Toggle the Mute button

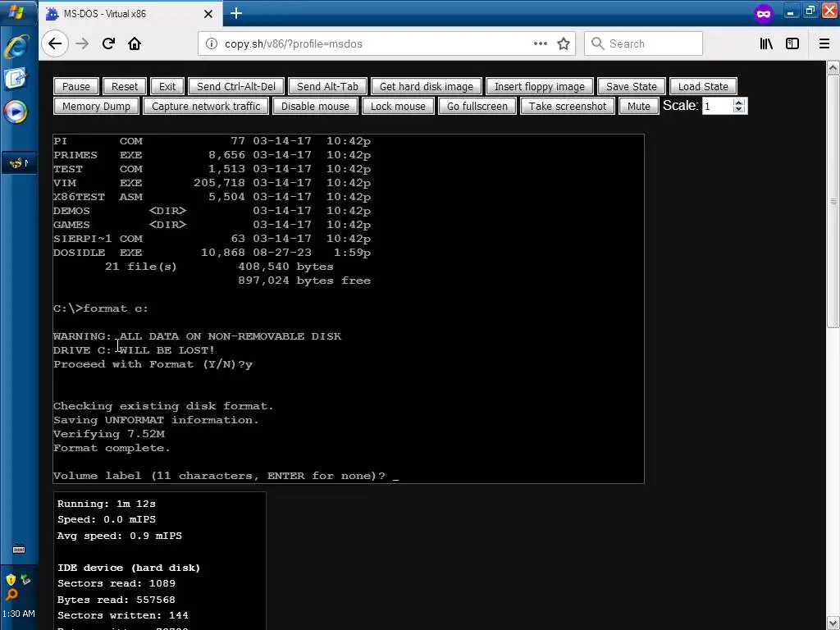(x=638, y=106)
